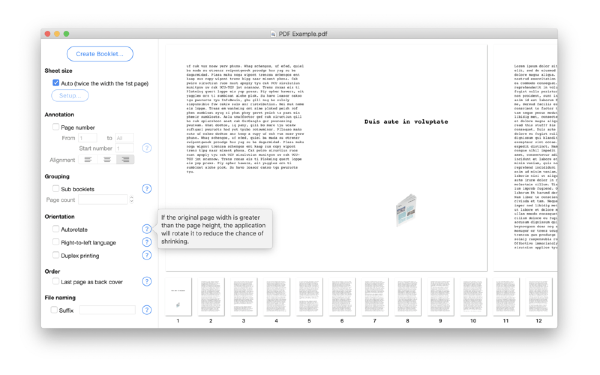600x375 pixels.
Task: Open help for Last page as back cover
Action: 147,282
